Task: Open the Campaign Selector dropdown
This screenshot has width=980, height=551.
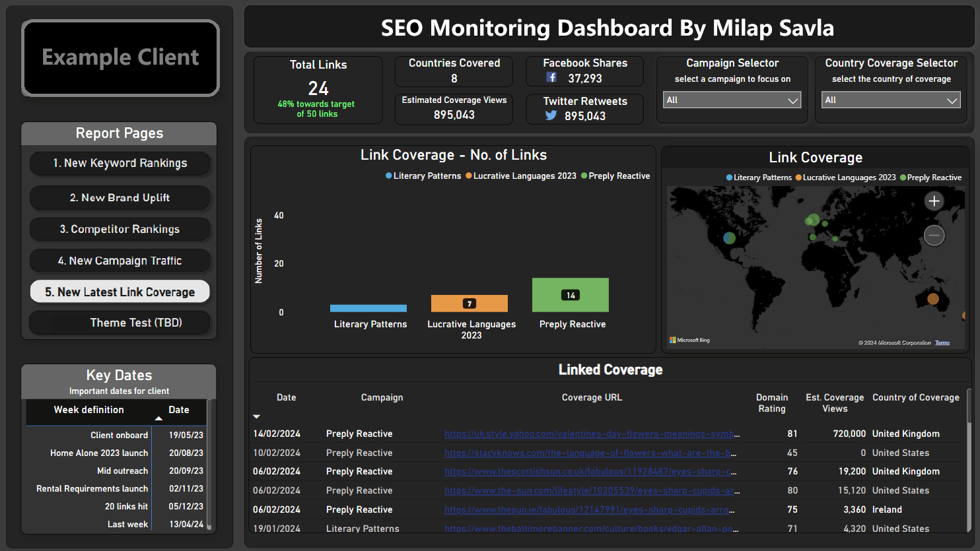Action: click(732, 100)
